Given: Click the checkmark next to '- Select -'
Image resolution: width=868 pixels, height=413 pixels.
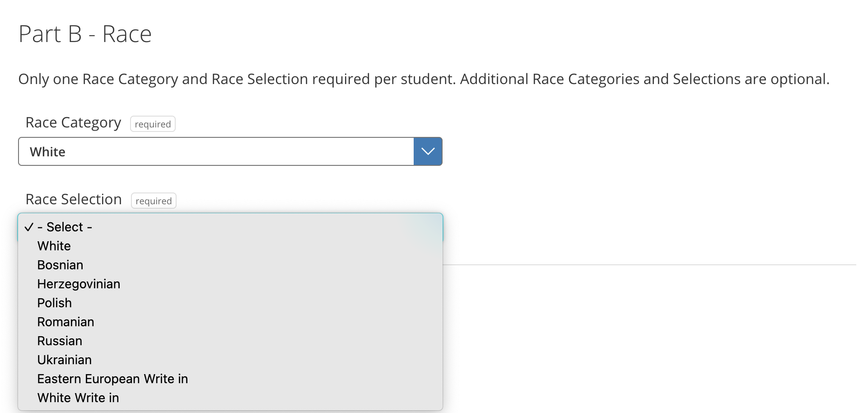Looking at the screenshot, I should pyautogui.click(x=29, y=227).
